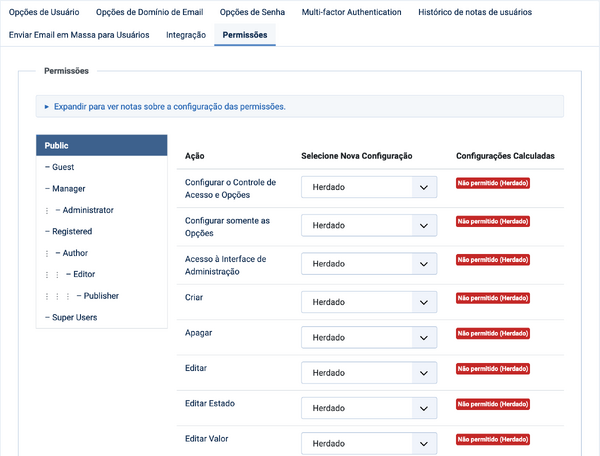Screen dimensions: 600x456
Task: Click the Ação column header
Action: pyautogui.click(x=194, y=156)
